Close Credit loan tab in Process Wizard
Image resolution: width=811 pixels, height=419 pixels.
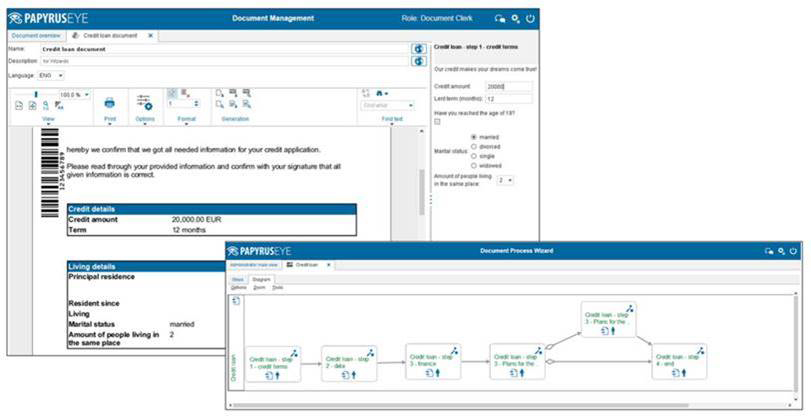pos(328,265)
